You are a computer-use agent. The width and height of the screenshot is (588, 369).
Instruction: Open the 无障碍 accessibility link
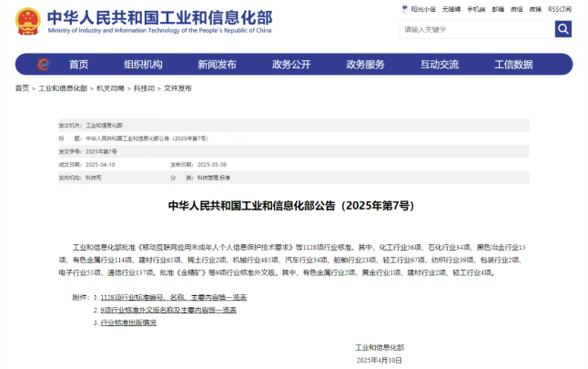pyautogui.click(x=451, y=8)
